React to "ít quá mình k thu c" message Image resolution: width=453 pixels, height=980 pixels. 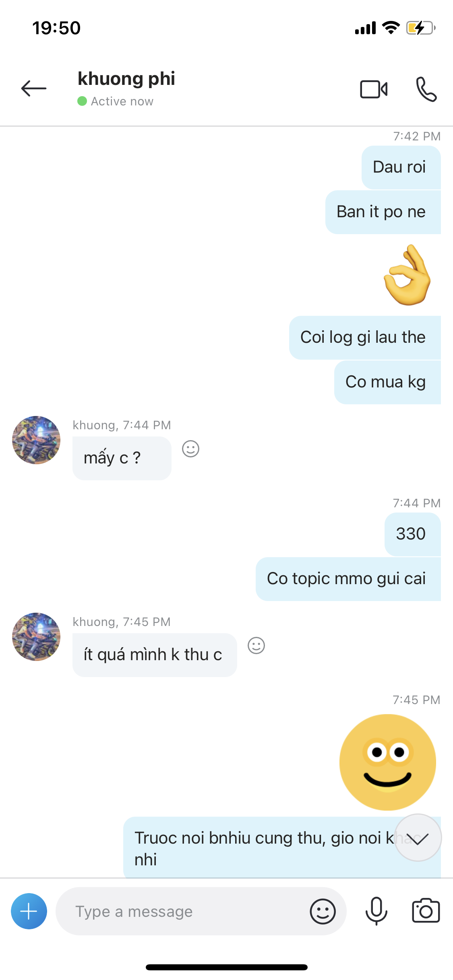coord(256,645)
